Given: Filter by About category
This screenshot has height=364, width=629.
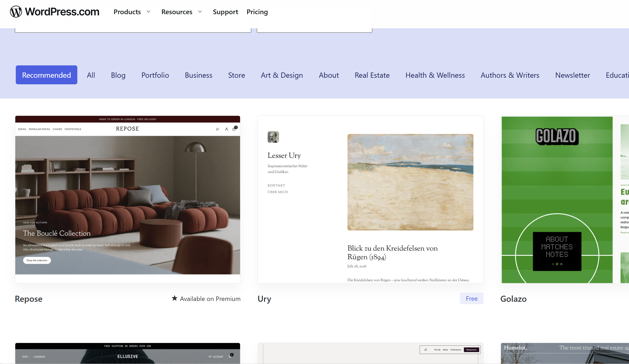Looking at the screenshot, I should pyautogui.click(x=329, y=75).
